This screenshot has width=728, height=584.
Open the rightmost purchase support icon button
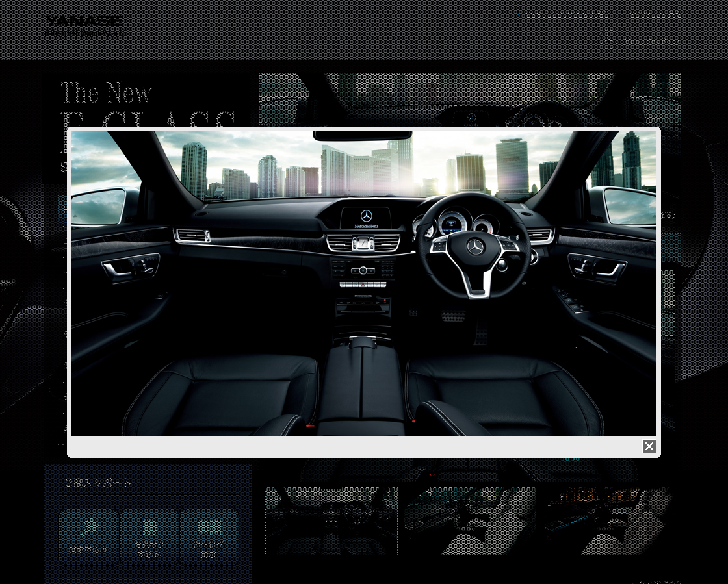tap(209, 537)
